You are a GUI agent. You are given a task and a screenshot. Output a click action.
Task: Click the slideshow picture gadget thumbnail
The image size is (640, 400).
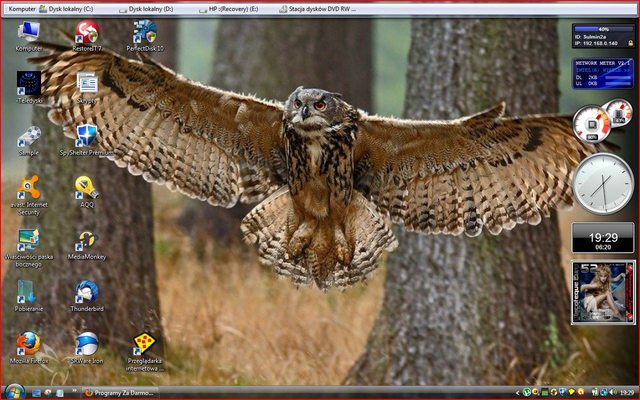click(603, 291)
